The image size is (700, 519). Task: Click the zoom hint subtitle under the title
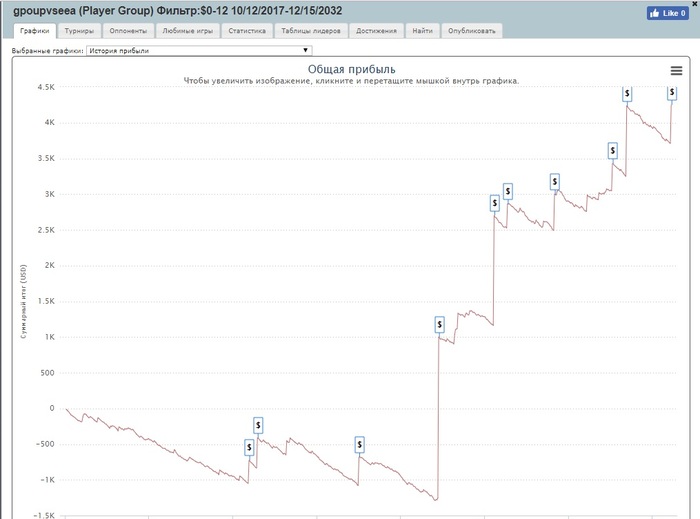(351, 81)
